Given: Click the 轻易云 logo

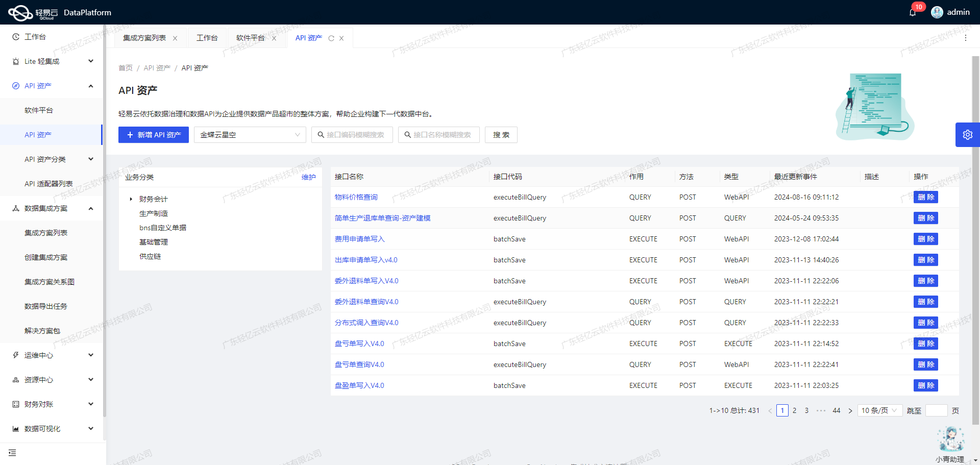Looking at the screenshot, I should 33,12.
